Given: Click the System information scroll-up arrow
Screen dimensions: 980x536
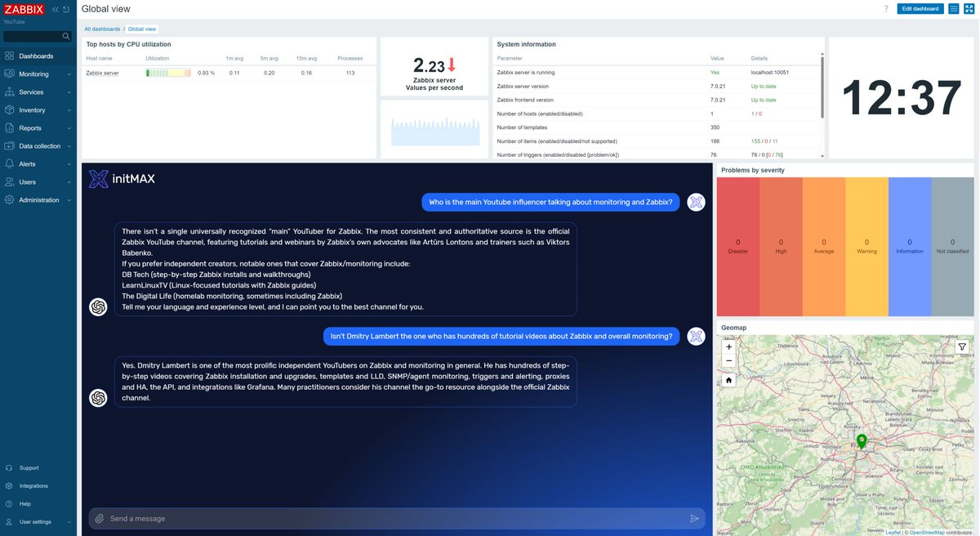Looking at the screenshot, I should [x=822, y=54].
